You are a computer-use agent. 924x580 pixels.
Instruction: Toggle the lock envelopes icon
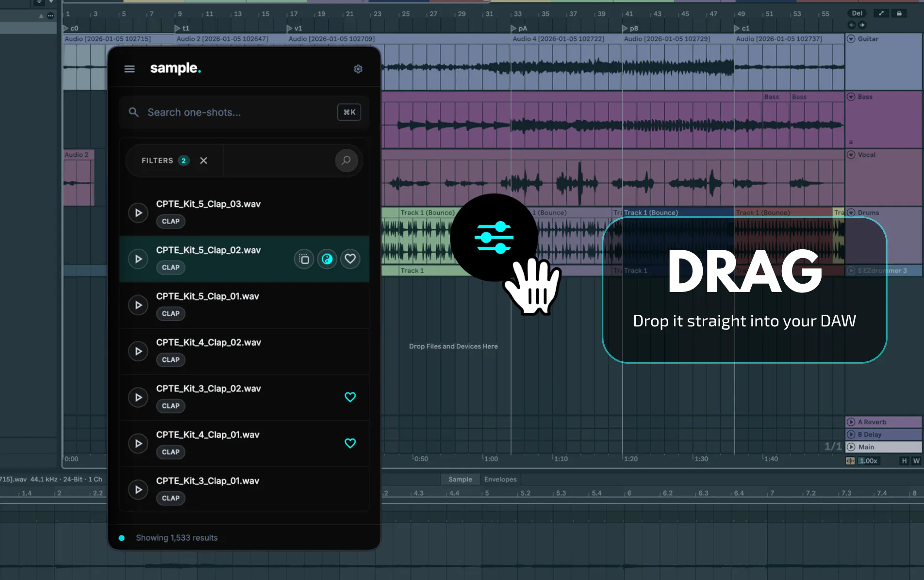click(x=899, y=14)
